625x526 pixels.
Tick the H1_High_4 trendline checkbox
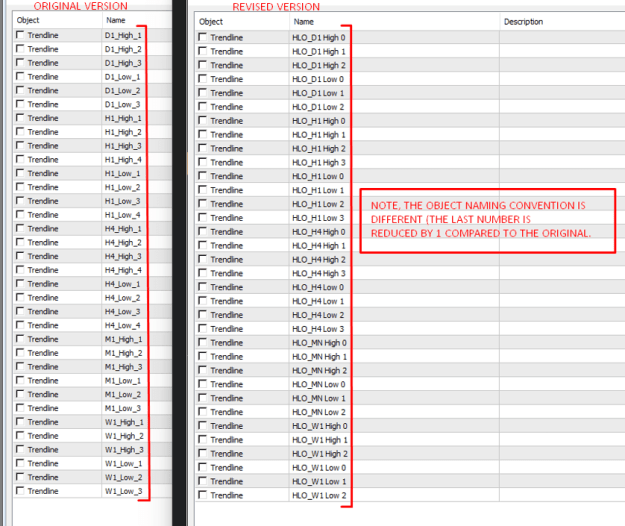pos(20,159)
